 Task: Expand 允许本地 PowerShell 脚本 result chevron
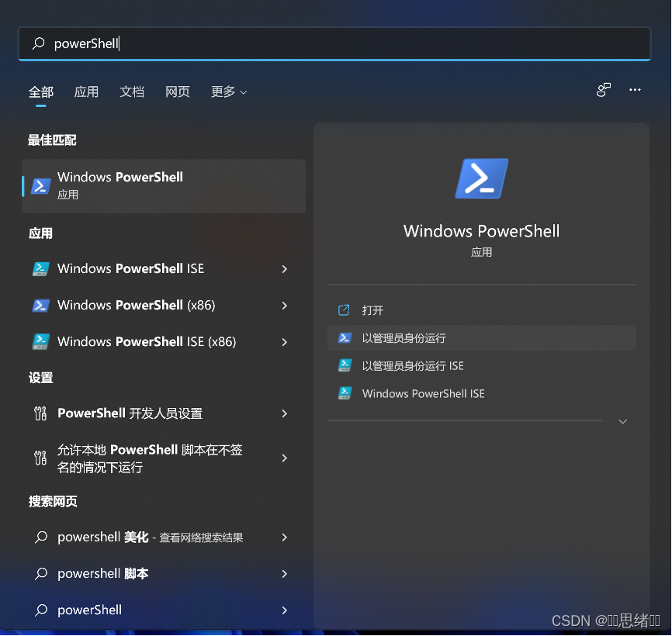click(x=285, y=458)
